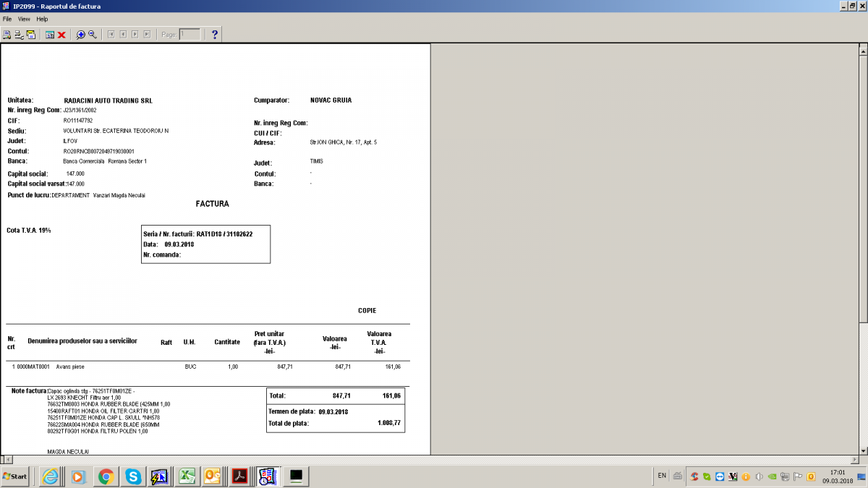Click the vertical scrollbar down arrow
The height and width of the screenshot is (488, 868).
(x=862, y=449)
